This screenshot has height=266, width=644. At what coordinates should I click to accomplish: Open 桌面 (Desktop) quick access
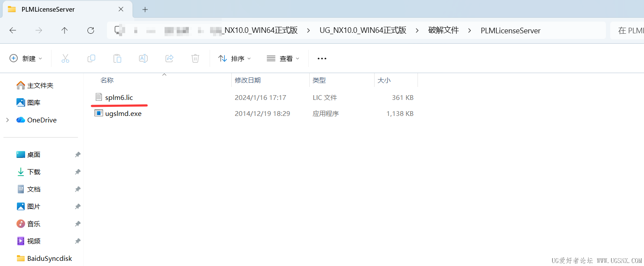pos(28,154)
